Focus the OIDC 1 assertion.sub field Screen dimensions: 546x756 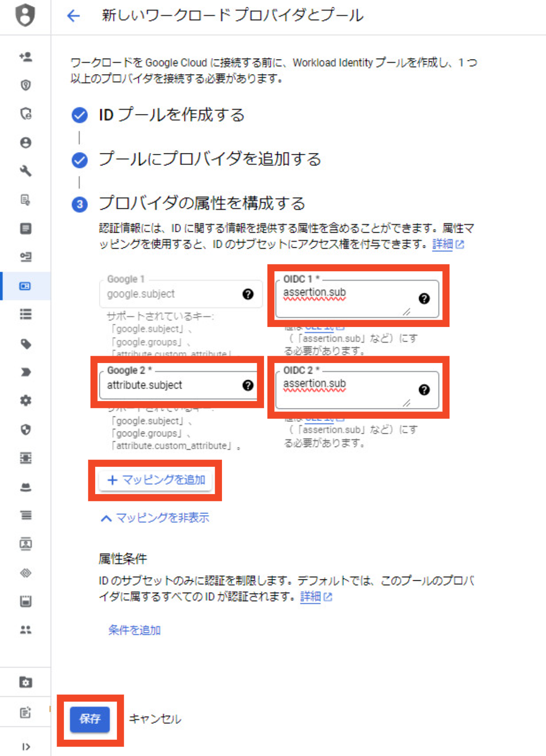click(x=357, y=299)
